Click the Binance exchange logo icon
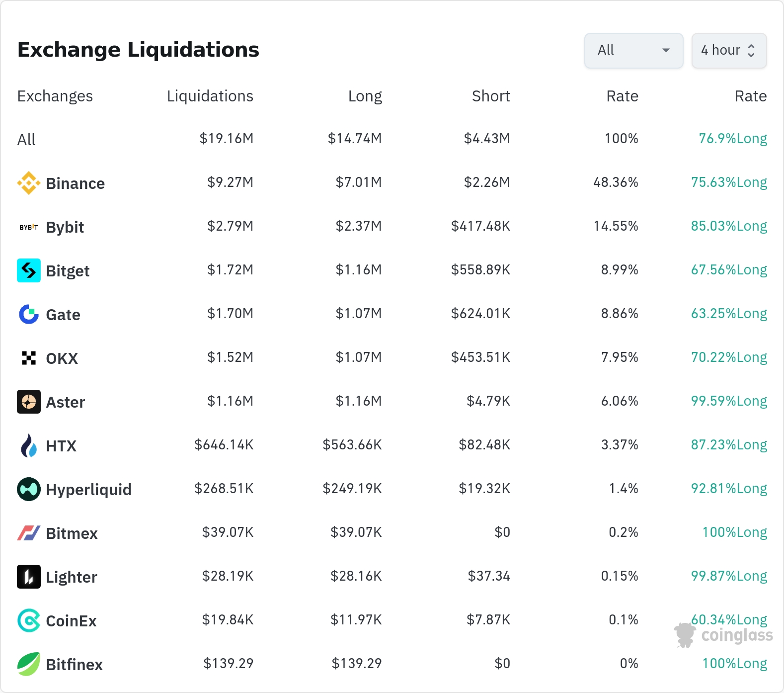This screenshot has width=784, height=693. coord(29,183)
